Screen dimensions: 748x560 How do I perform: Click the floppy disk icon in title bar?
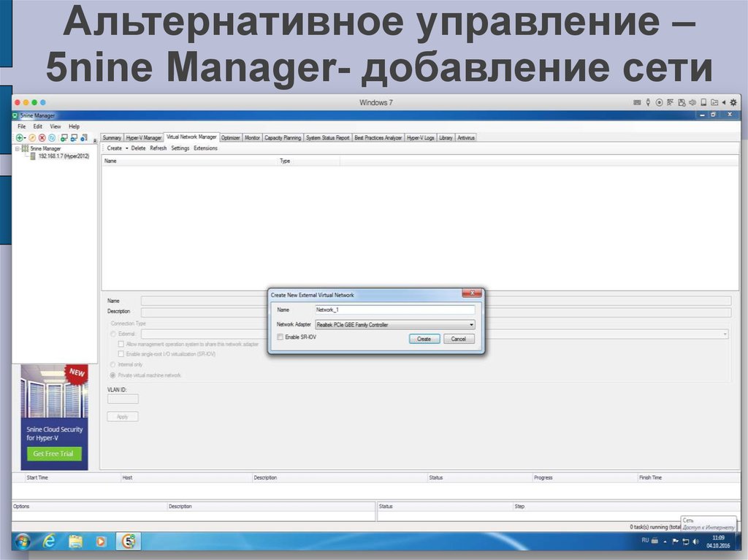(682, 102)
